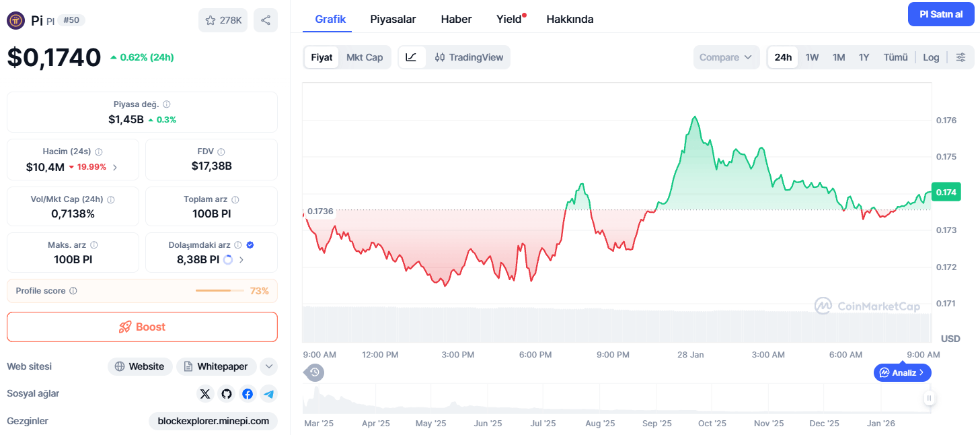Click the Boost button
Image resolution: width=980 pixels, height=435 pixels.
[142, 327]
